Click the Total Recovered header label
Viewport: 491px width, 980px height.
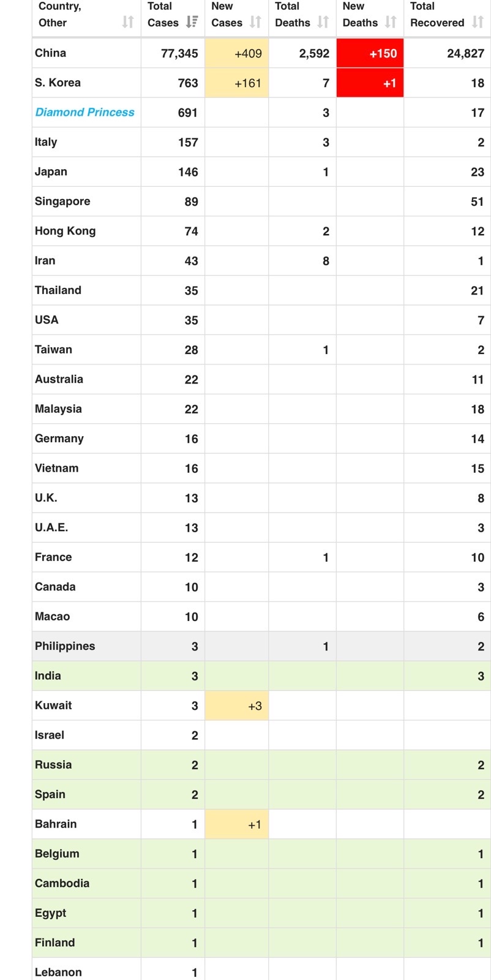click(437, 15)
